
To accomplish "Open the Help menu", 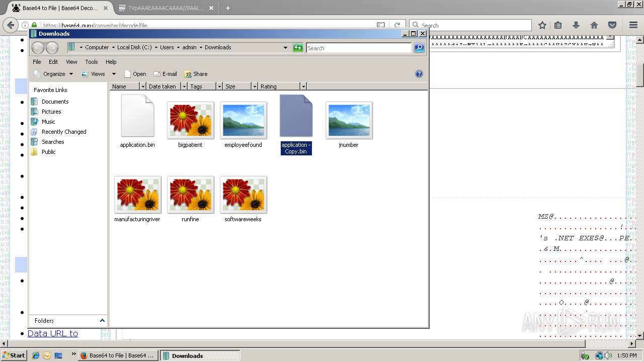I will (111, 62).
